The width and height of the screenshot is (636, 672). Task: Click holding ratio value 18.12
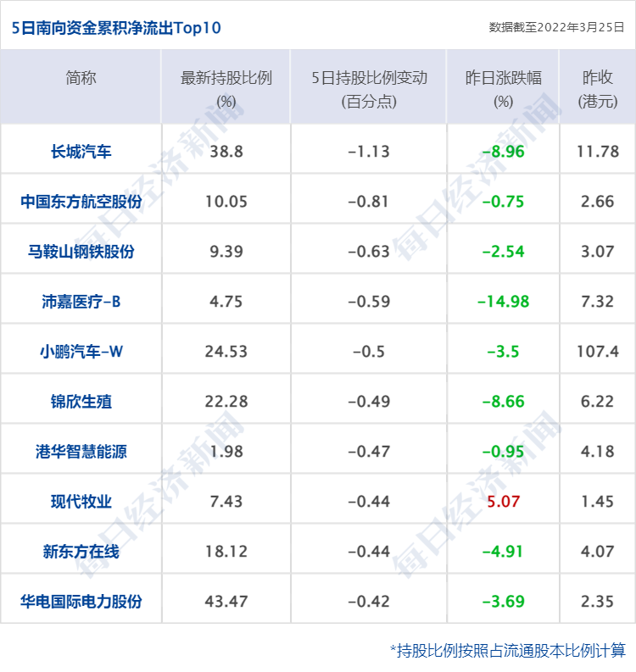(226, 552)
